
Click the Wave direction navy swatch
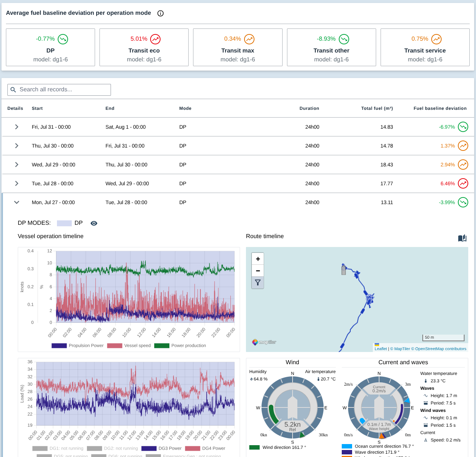click(347, 452)
